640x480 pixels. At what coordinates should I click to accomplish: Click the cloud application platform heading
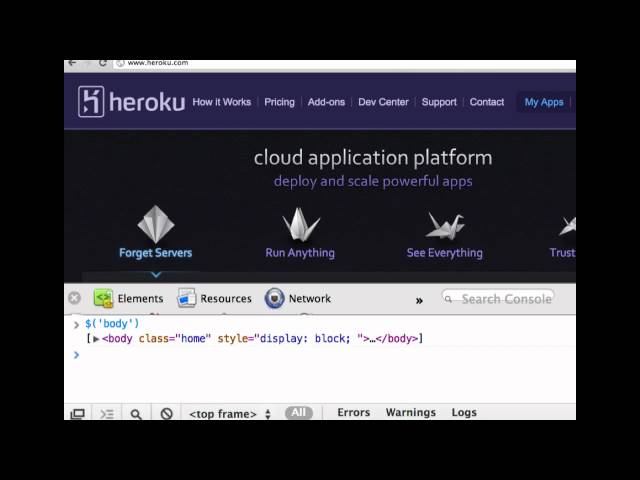click(x=373, y=158)
